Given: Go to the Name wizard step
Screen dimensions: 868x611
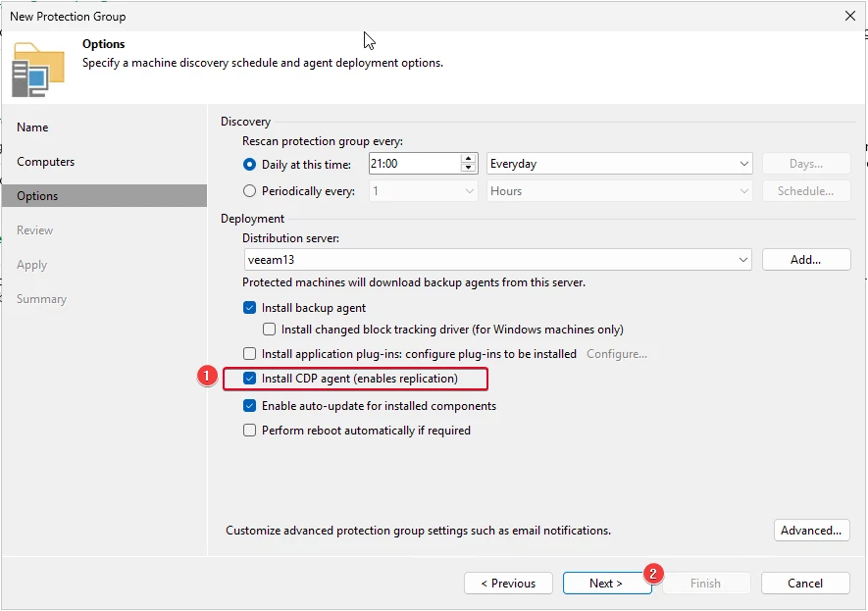Looking at the screenshot, I should click(32, 127).
